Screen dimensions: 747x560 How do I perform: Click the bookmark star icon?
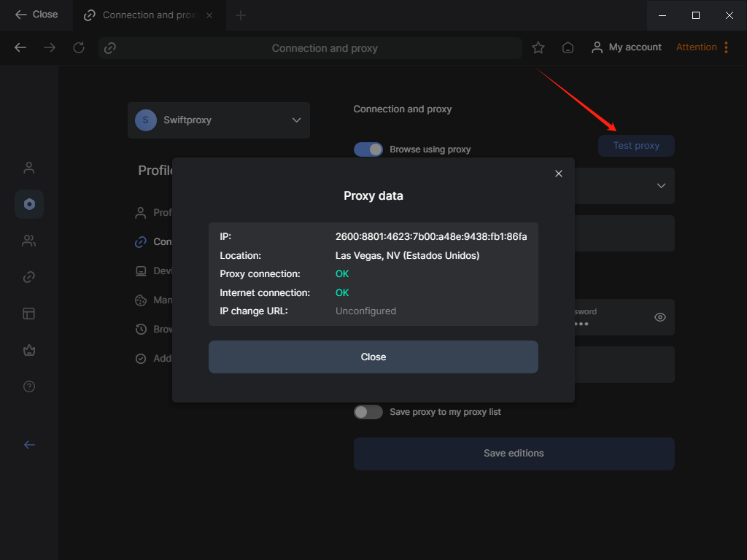(x=538, y=47)
